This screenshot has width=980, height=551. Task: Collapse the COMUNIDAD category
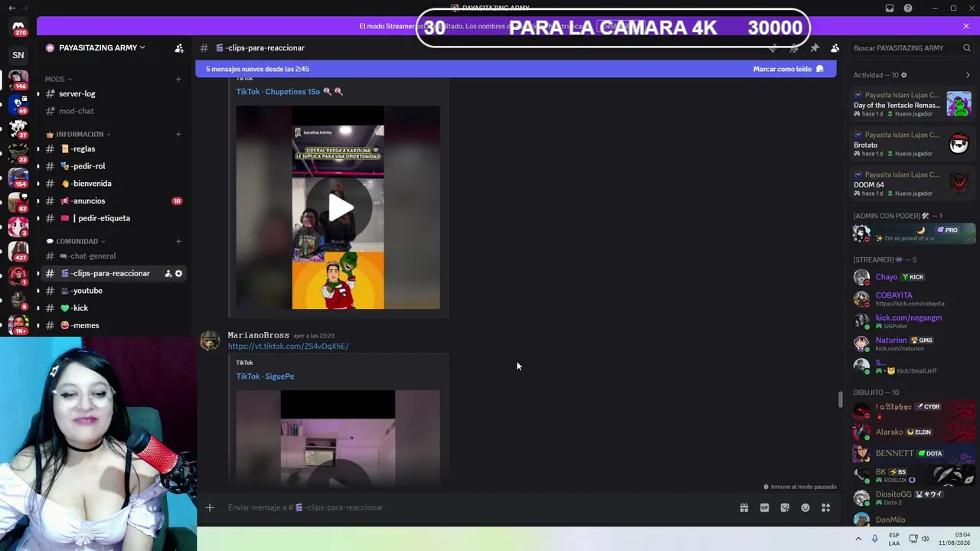[77, 241]
